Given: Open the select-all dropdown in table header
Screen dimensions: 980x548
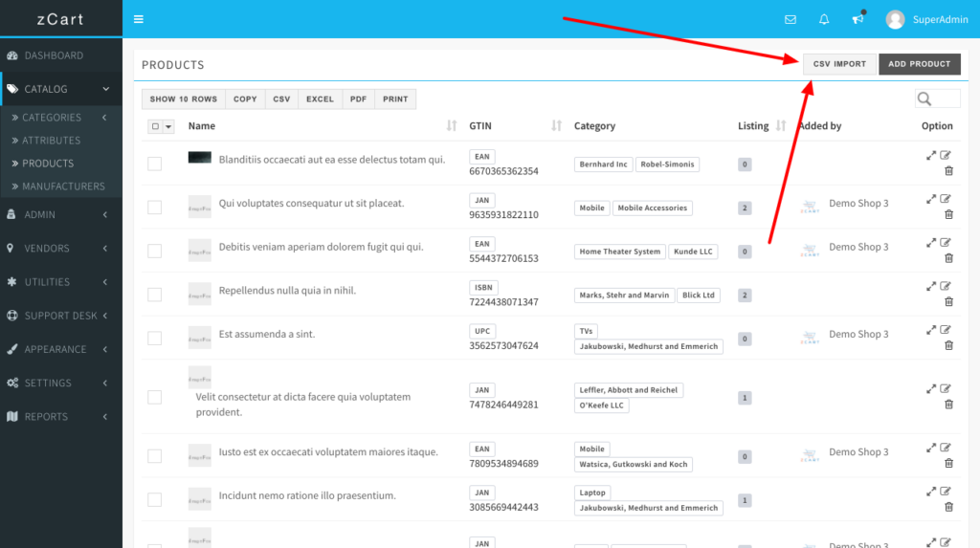Looking at the screenshot, I should pyautogui.click(x=168, y=126).
